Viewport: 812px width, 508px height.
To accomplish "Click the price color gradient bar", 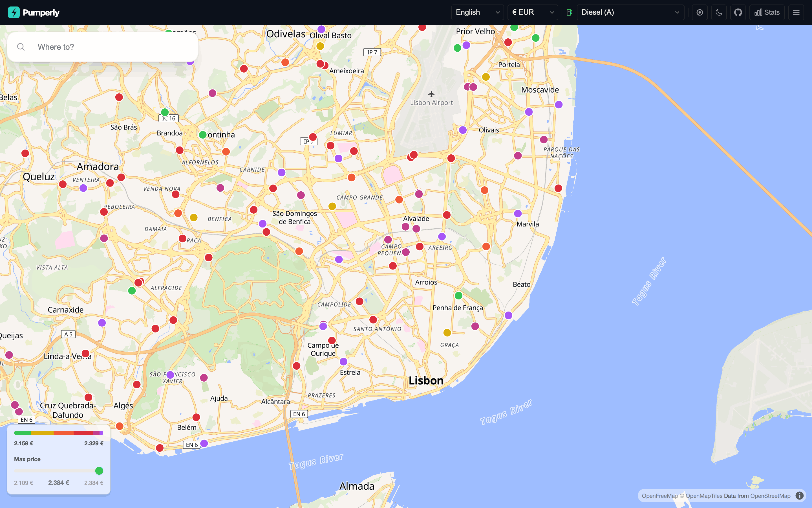I will coord(59,433).
